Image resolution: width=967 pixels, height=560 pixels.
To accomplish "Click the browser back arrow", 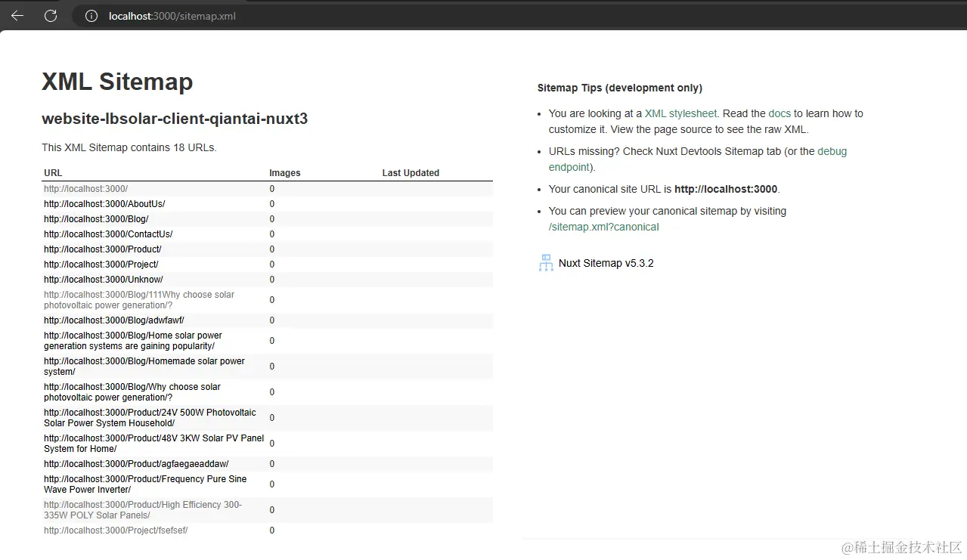I will 17,16.
